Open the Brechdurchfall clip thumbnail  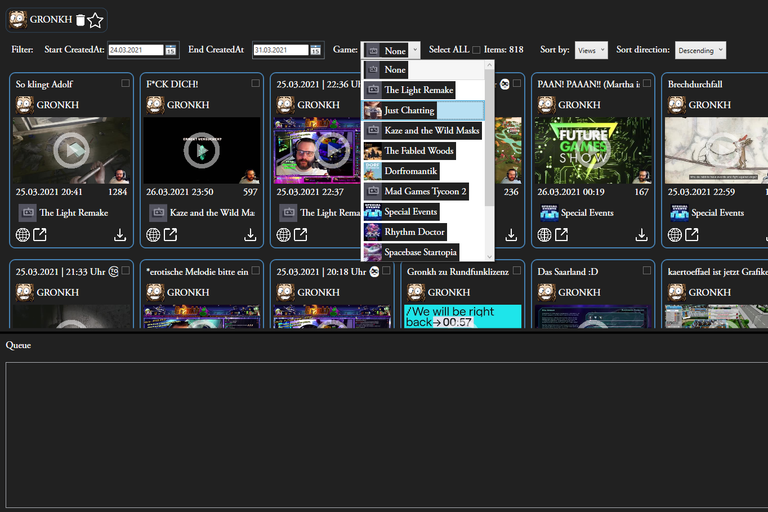(x=716, y=150)
